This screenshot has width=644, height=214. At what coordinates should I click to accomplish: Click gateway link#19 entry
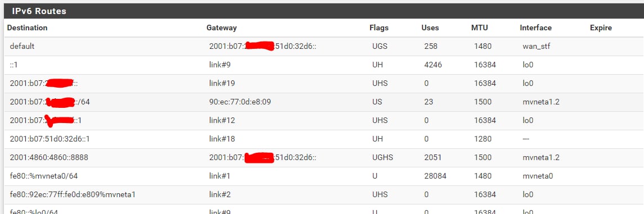pyautogui.click(x=222, y=83)
